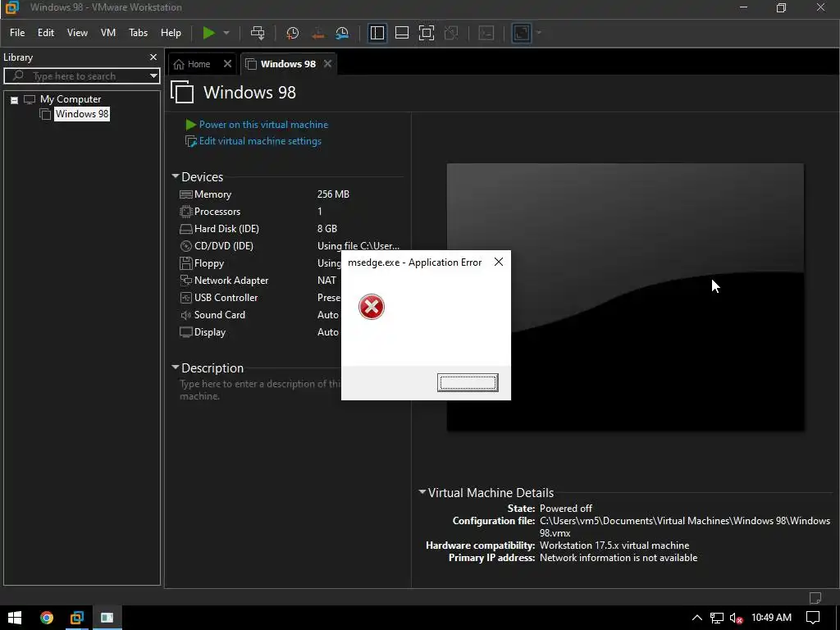Image resolution: width=840 pixels, height=630 pixels.
Task: Collapse the Description section
Action: (176, 367)
